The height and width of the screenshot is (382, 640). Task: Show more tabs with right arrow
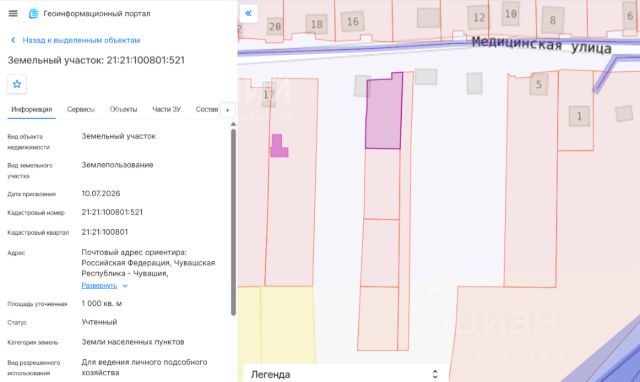click(x=227, y=110)
